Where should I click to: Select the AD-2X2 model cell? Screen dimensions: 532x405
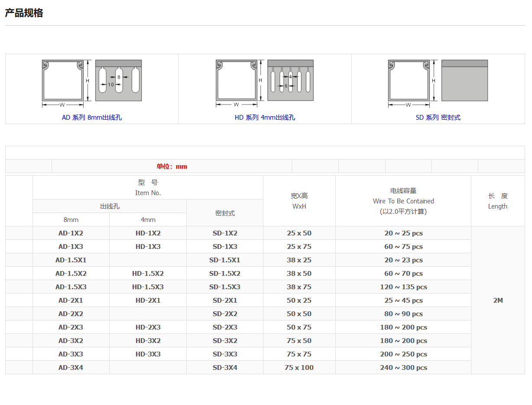click(x=71, y=314)
